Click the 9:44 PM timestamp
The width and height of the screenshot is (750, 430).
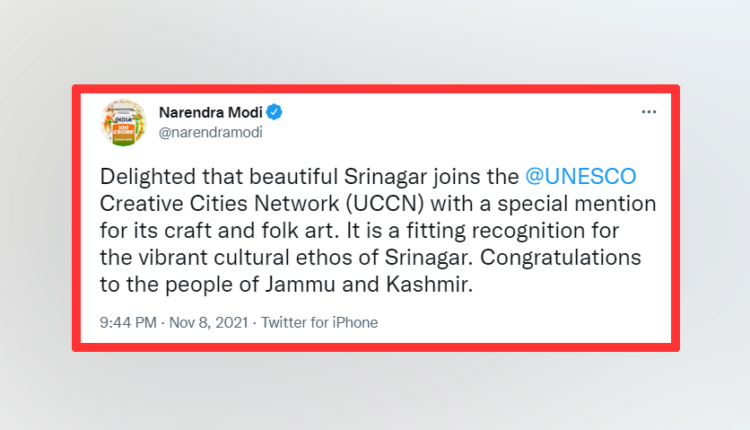pos(128,323)
